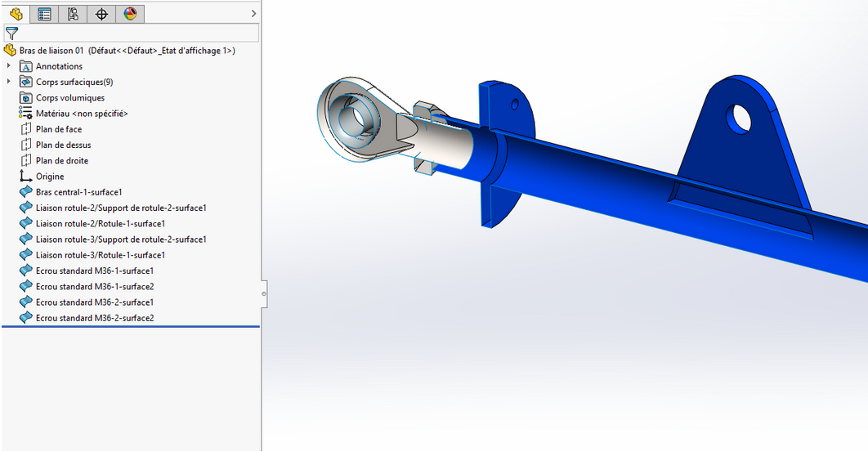Select the Plan de face plane icon

(25, 129)
